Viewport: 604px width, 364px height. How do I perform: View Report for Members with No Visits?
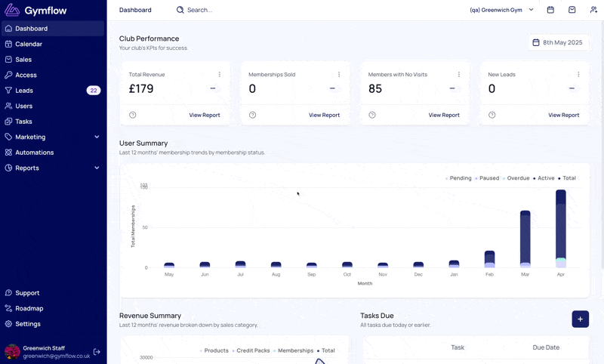pyautogui.click(x=444, y=115)
